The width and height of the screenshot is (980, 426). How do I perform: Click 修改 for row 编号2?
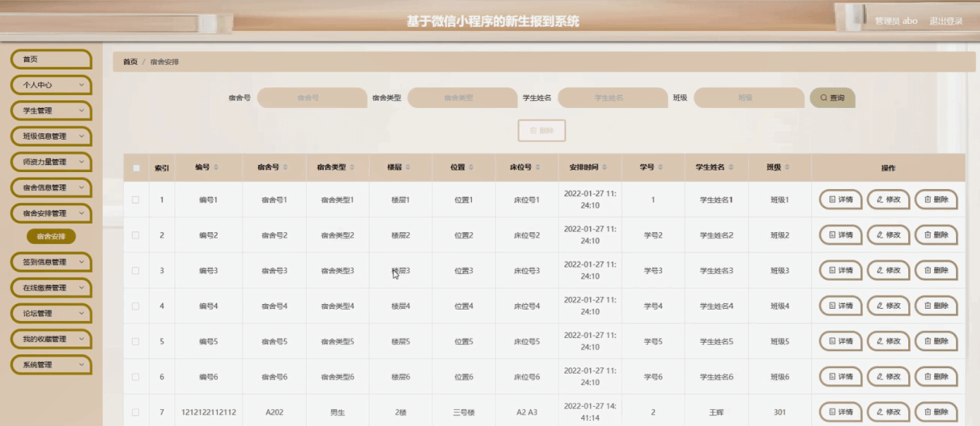pyautogui.click(x=888, y=235)
